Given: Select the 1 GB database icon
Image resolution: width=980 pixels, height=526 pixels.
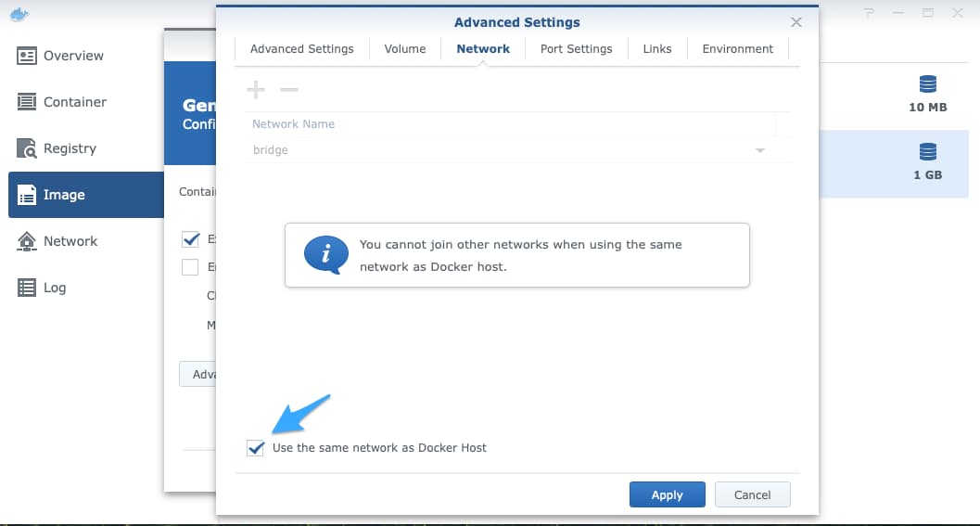Looking at the screenshot, I should point(927,151).
